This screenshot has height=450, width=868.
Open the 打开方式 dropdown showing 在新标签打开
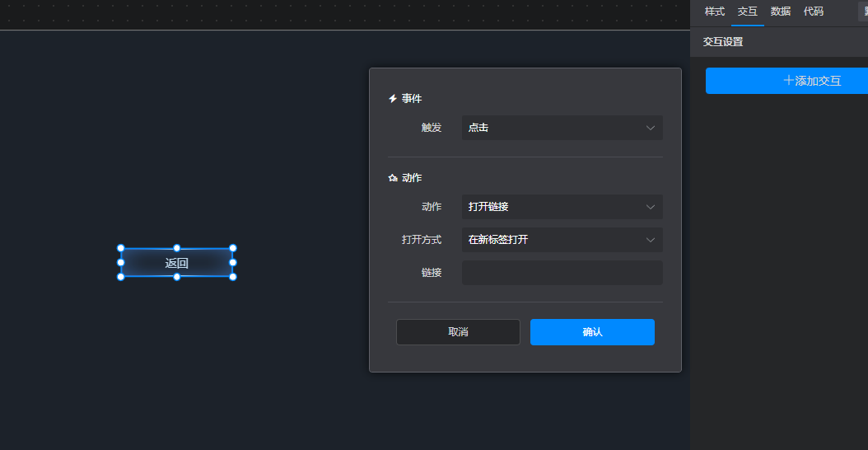[562, 240]
